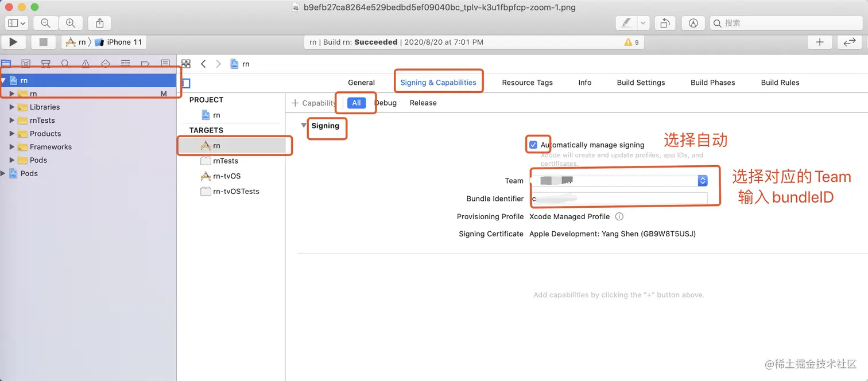This screenshot has height=381, width=868.
Task: Select the rn-tvOSTests target
Action: (x=231, y=191)
